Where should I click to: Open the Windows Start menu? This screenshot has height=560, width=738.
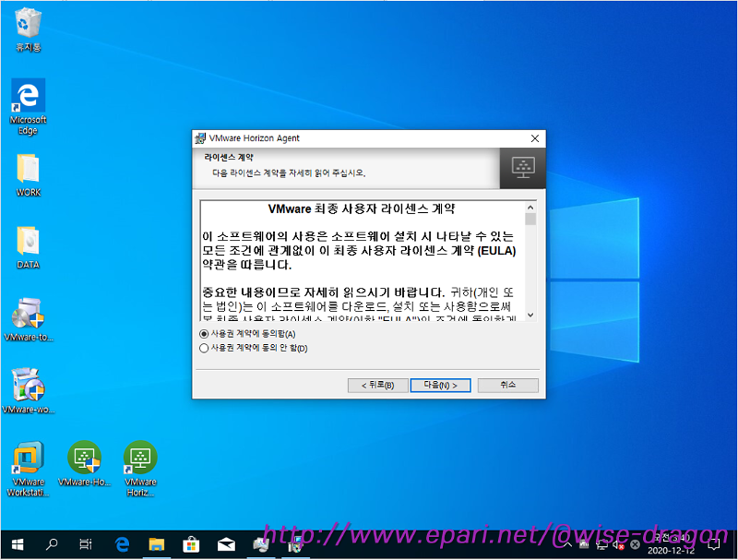pos(18,545)
